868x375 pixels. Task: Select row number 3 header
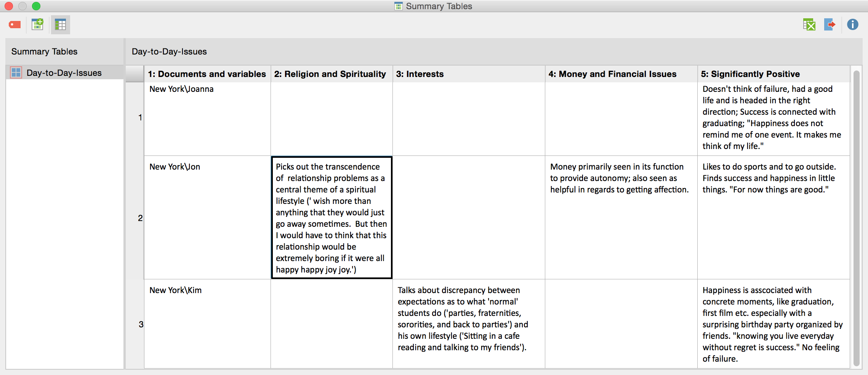tap(135, 324)
